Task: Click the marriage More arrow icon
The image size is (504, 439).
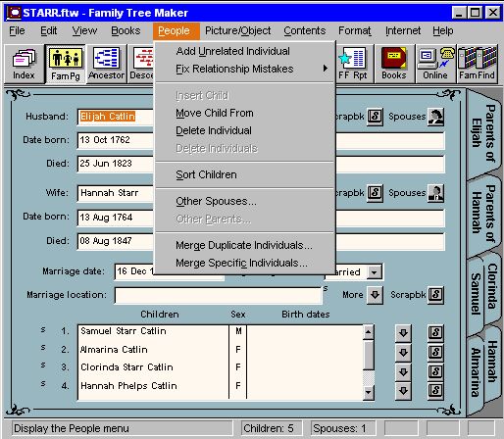Action: coord(375,295)
